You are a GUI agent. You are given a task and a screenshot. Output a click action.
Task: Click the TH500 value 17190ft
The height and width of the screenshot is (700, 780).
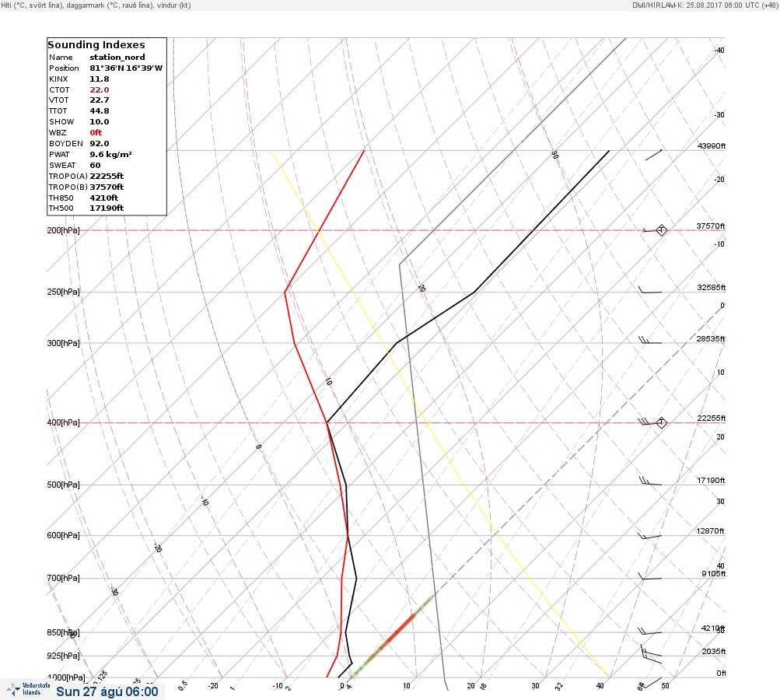click(x=107, y=208)
